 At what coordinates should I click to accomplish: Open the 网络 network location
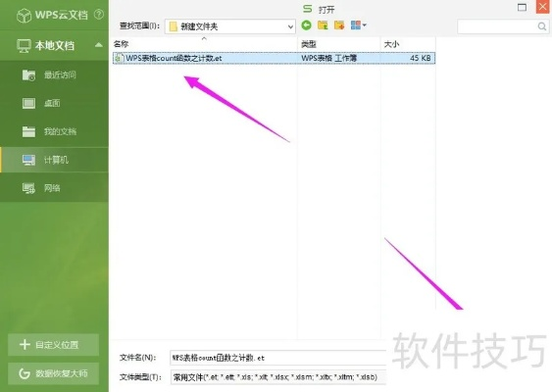pyautogui.click(x=54, y=188)
